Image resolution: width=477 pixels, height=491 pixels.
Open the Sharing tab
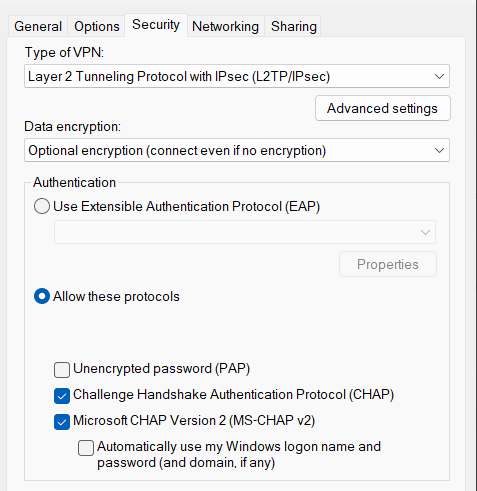[x=294, y=26]
